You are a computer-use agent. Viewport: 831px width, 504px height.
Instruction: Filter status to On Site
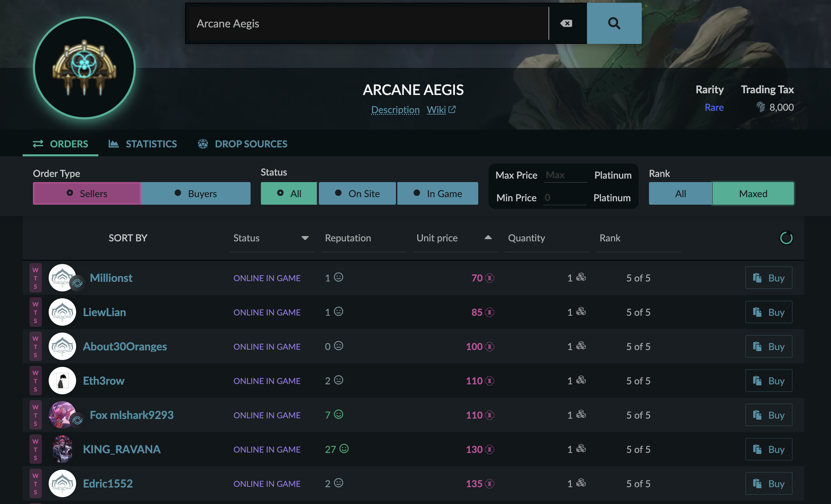point(357,194)
